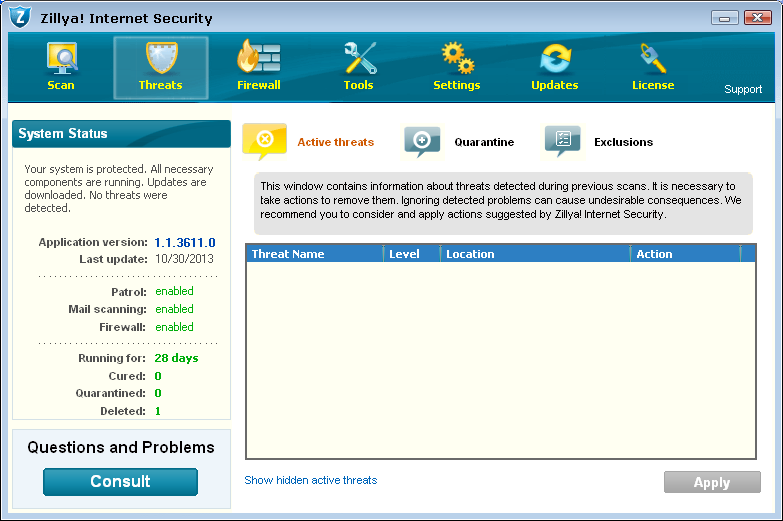Click the Firewall menu label

(259, 85)
